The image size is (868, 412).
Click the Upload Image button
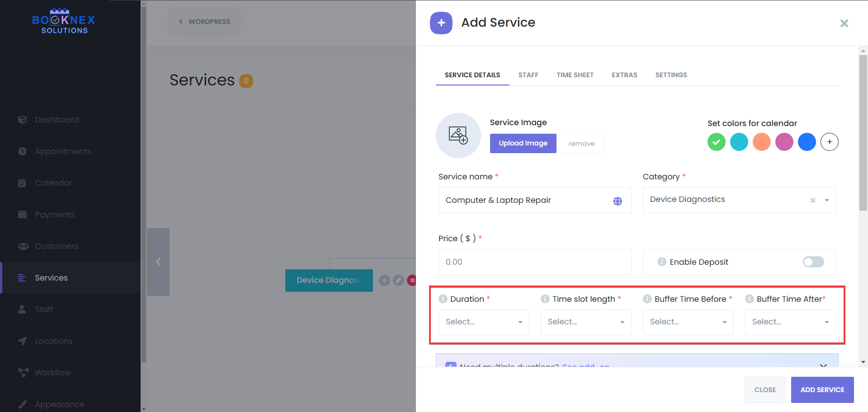pos(523,143)
